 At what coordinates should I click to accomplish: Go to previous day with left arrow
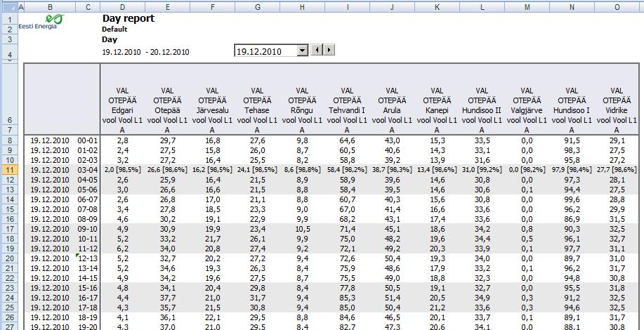point(316,51)
